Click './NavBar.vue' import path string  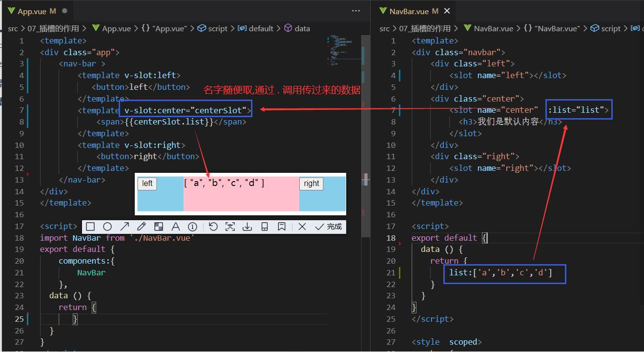pos(162,238)
